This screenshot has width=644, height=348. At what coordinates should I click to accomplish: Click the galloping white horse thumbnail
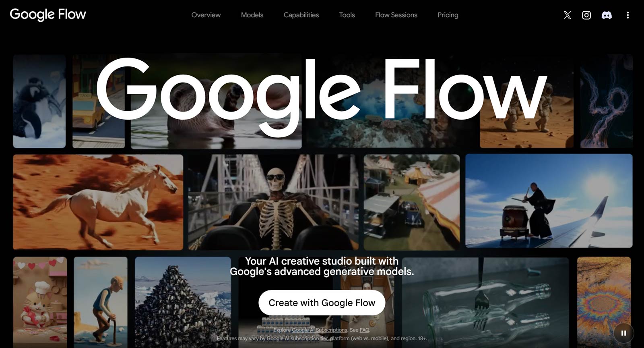point(98,202)
